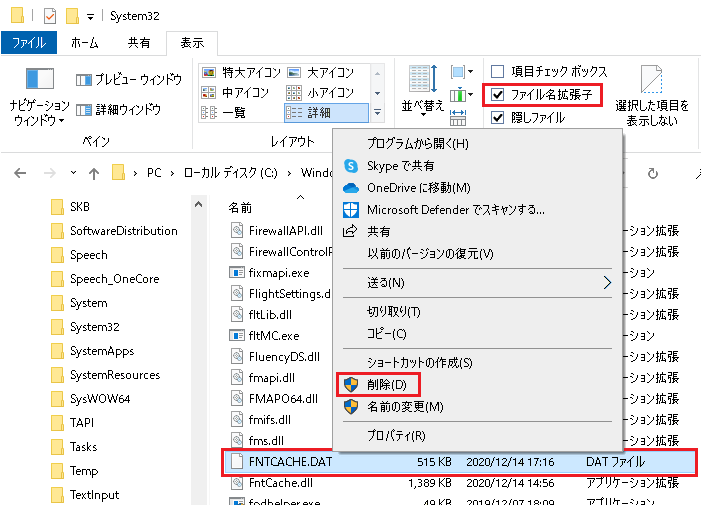Click the New folder icon in title bar
This screenshot has width=701, height=505.
coord(72,17)
